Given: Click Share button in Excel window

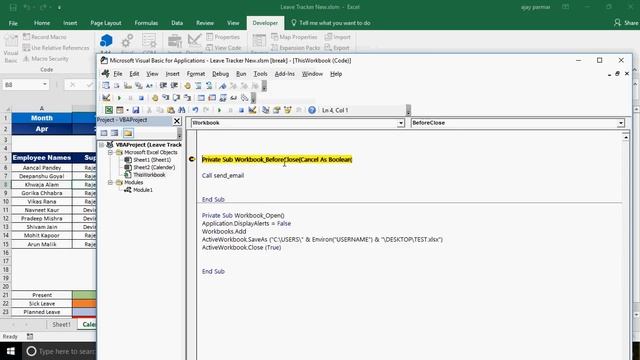Looking at the screenshot, I should click(x=626, y=23).
